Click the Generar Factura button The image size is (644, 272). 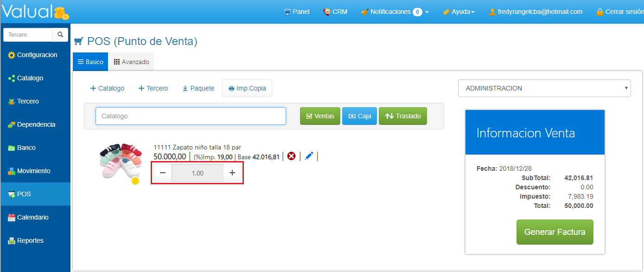pyautogui.click(x=555, y=232)
